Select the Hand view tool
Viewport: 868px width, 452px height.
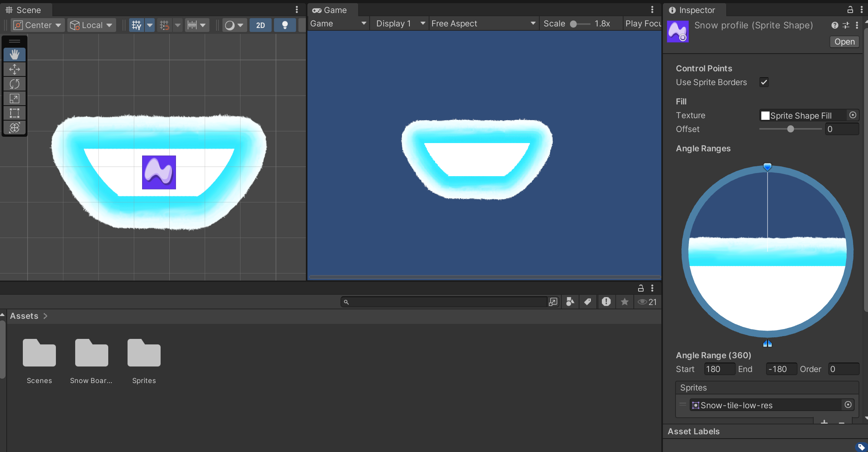point(15,54)
